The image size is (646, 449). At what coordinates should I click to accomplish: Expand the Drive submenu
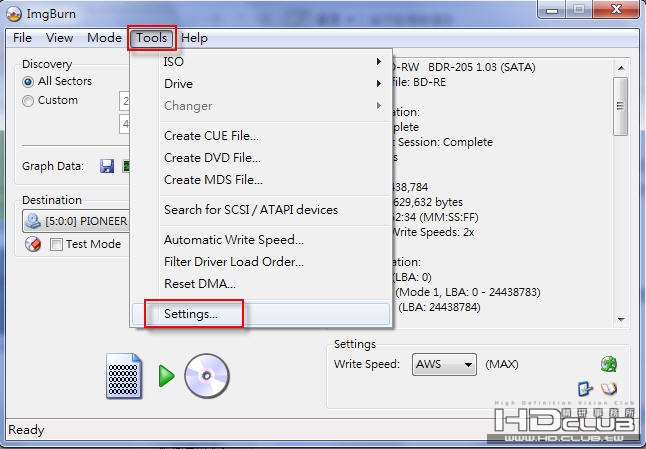(261, 84)
